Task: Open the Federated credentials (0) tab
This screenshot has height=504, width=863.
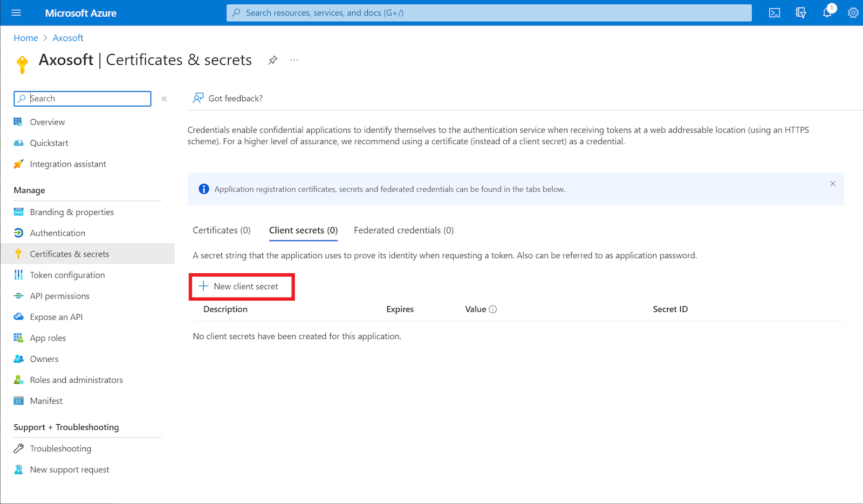Action: coord(403,230)
